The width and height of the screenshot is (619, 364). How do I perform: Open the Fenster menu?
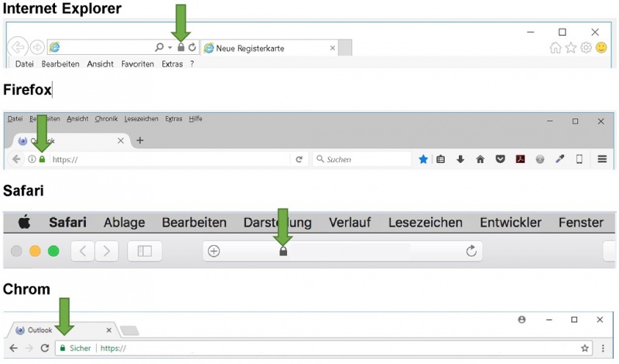click(581, 223)
